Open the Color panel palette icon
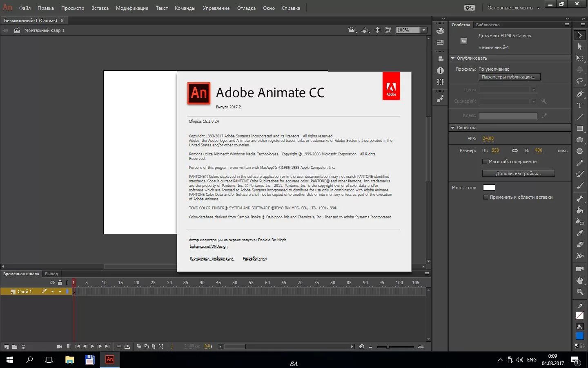The width and height of the screenshot is (588, 368). (440, 31)
